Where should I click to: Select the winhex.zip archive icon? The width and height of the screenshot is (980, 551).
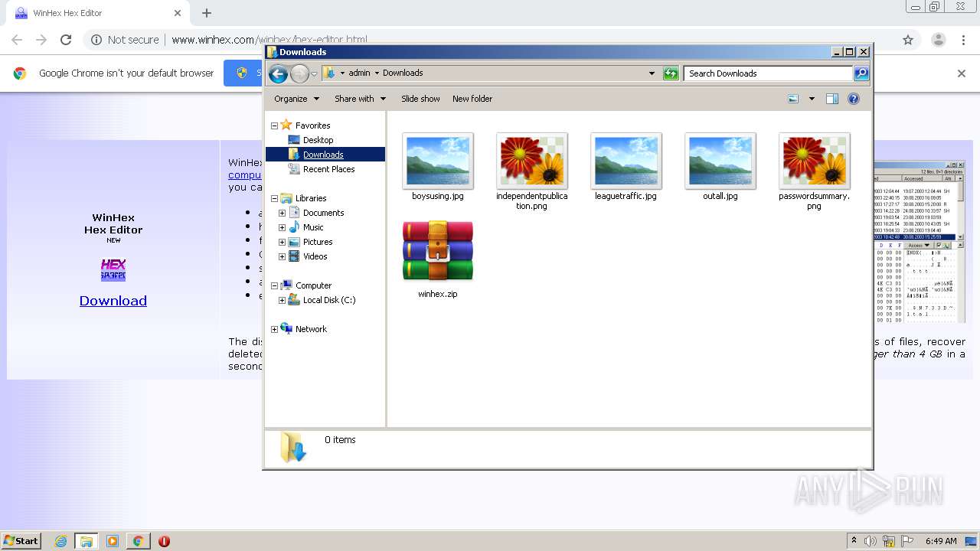point(438,251)
